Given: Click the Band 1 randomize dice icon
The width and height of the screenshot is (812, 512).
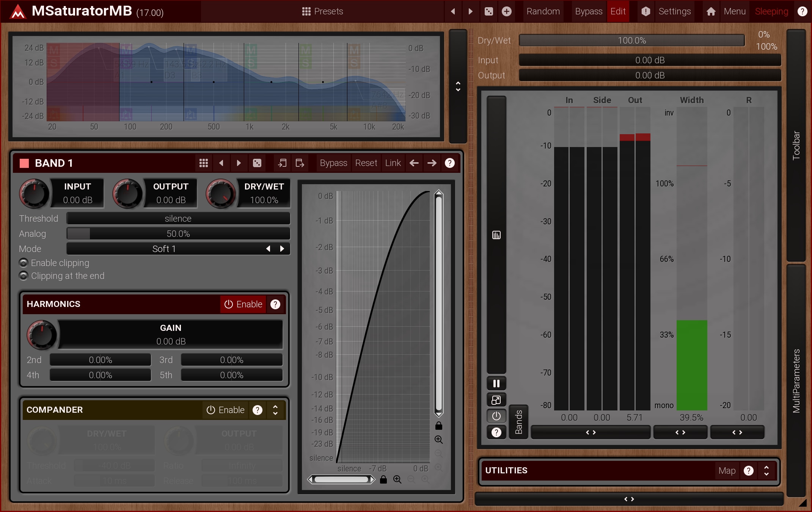Looking at the screenshot, I should 257,163.
